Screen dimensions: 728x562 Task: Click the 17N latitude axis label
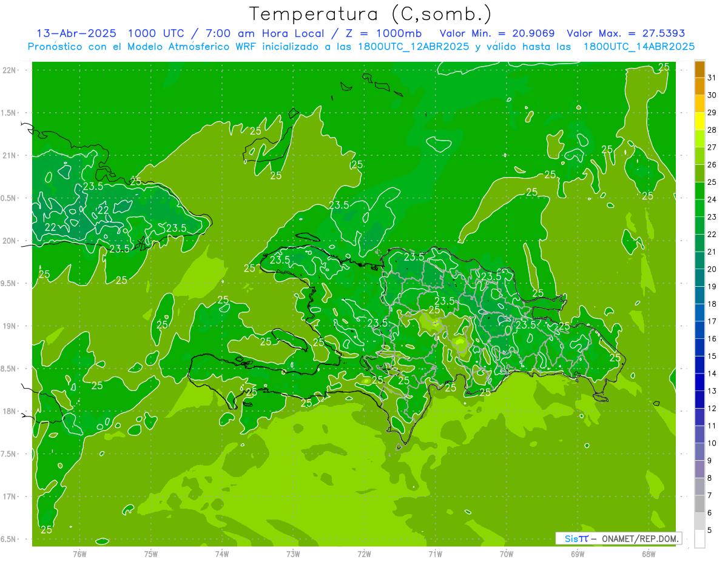pos(10,497)
